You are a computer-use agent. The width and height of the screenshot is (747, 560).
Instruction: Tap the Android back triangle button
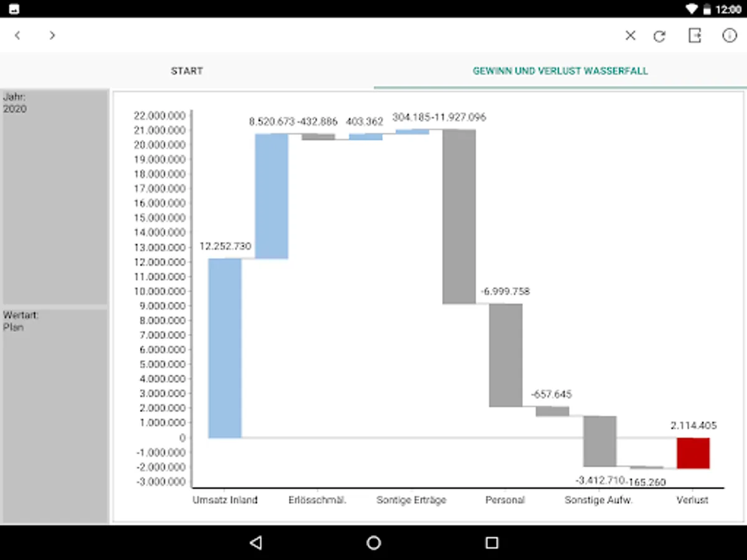[256, 543]
